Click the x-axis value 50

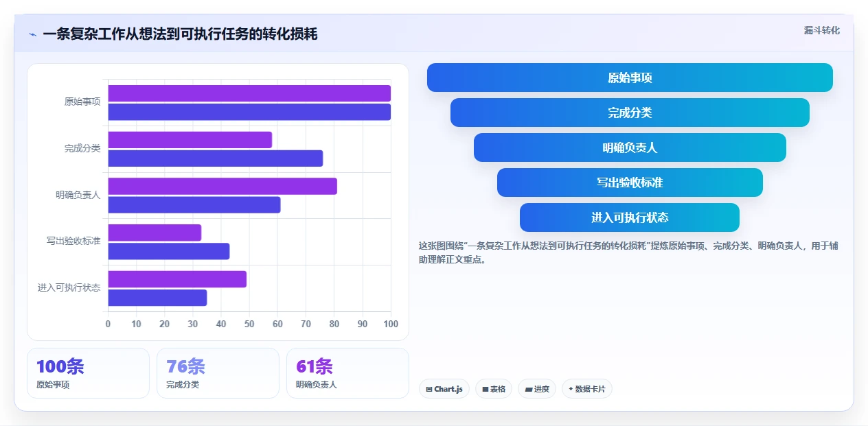click(x=249, y=324)
